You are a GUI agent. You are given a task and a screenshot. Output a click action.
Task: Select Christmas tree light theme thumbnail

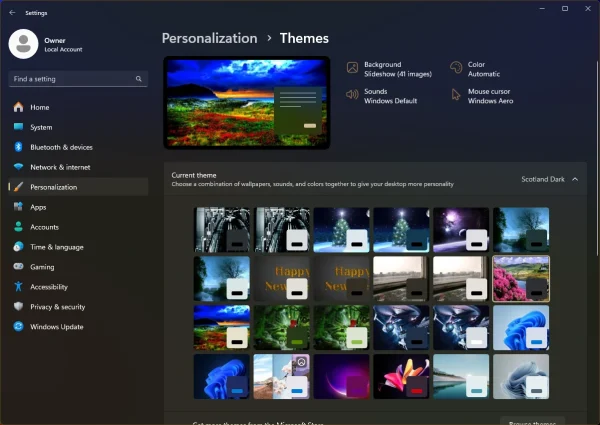click(x=342, y=230)
